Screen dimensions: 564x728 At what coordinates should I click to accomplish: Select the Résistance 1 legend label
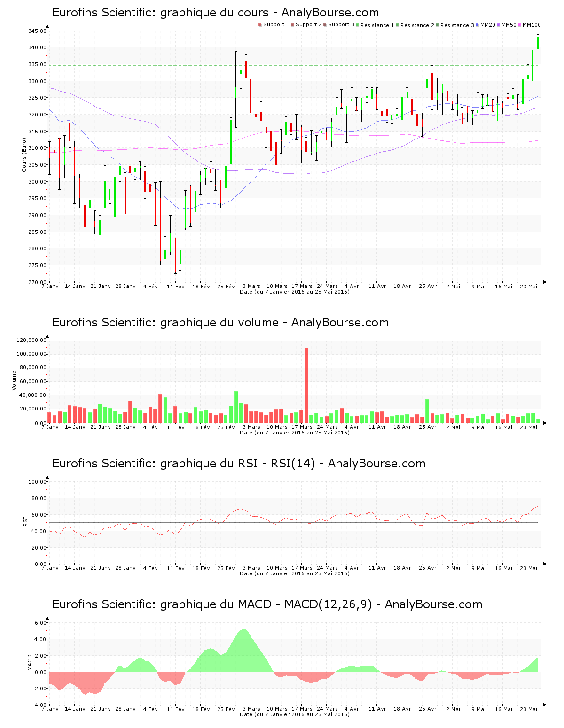click(x=377, y=25)
